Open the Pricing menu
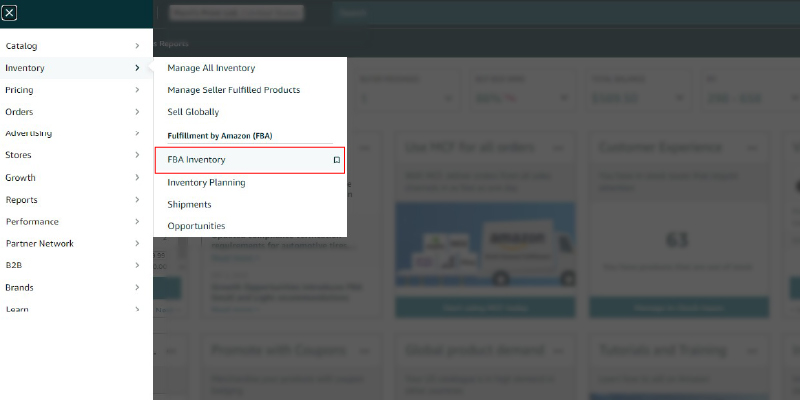This screenshot has width=800, height=400. click(x=19, y=90)
